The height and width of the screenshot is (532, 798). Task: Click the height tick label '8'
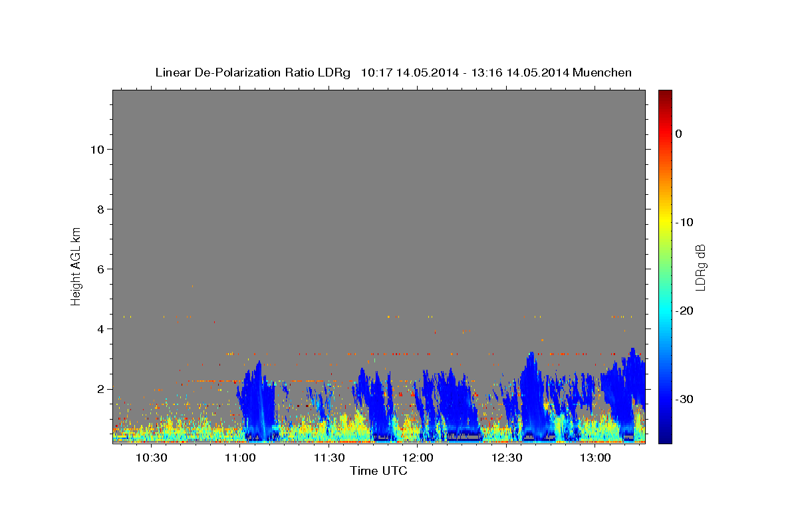click(100, 209)
